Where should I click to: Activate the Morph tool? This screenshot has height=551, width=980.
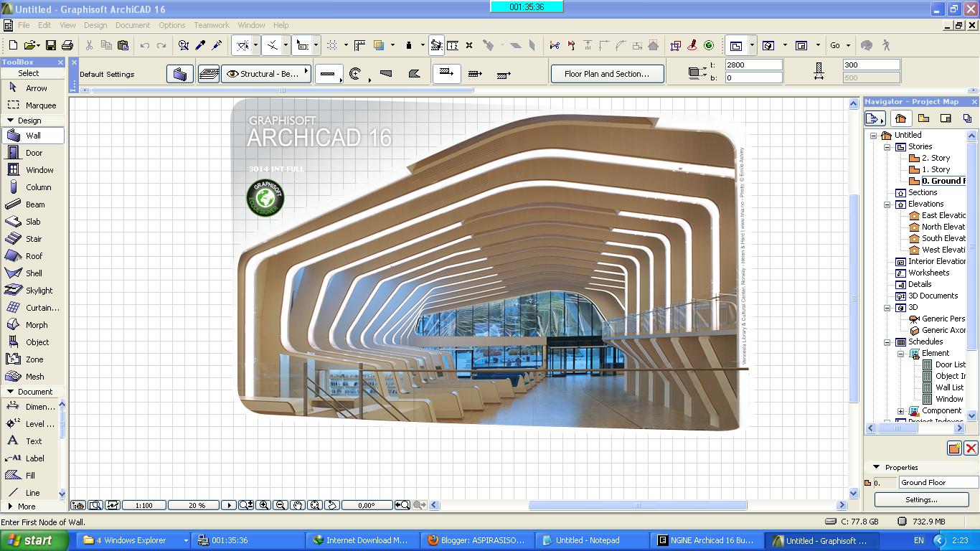(33, 325)
